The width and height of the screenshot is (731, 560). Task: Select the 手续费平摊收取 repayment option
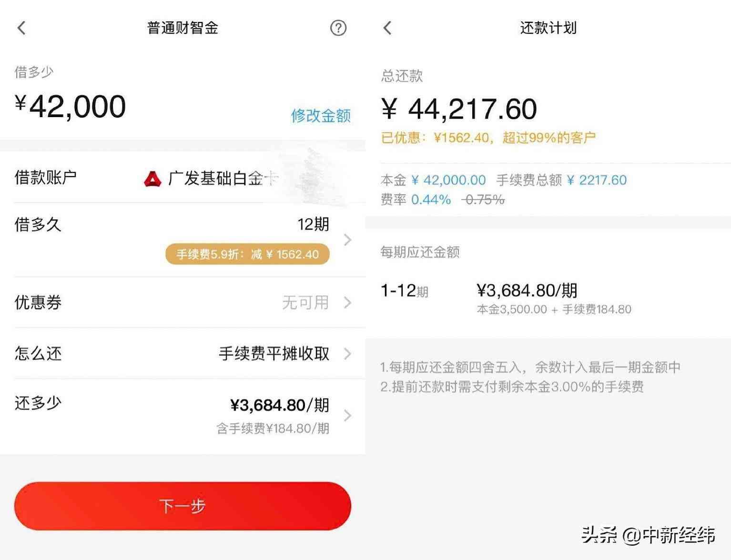(x=273, y=354)
